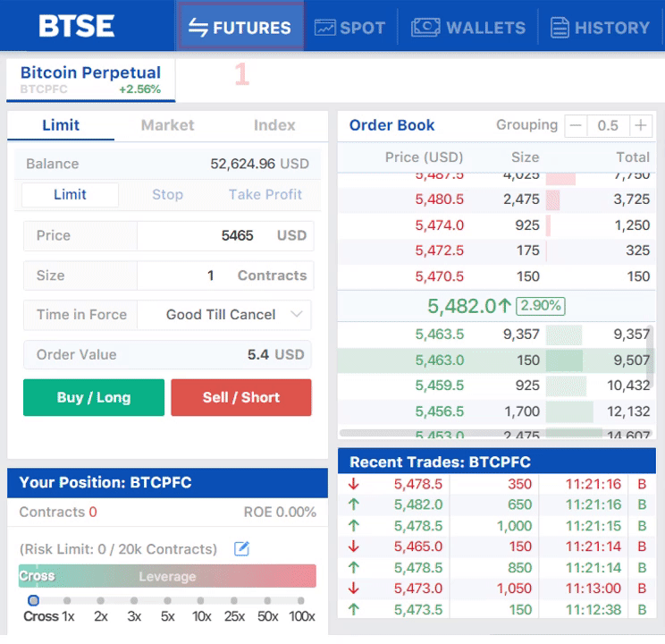The height and width of the screenshot is (644, 665).
Task: Open the SPOT trading section
Action: (349, 28)
